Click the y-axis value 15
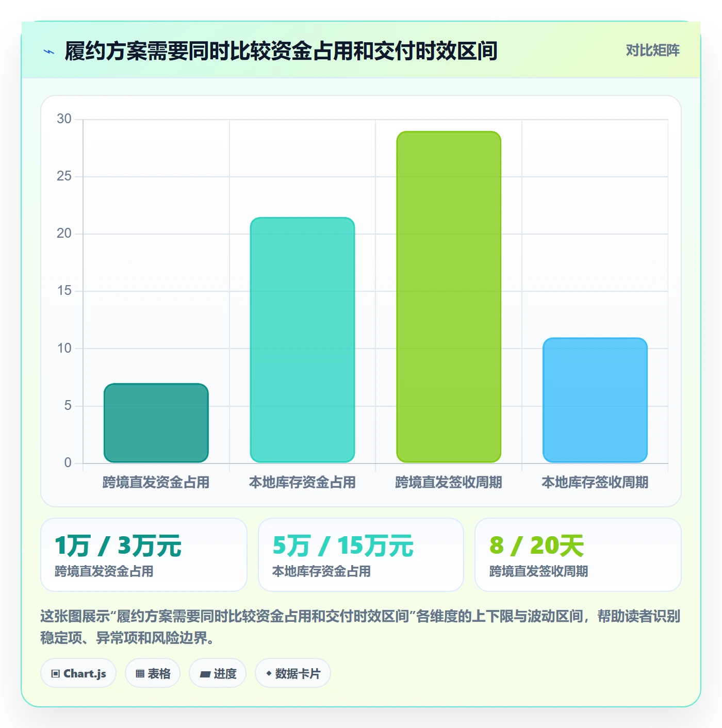The width and height of the screenshot is (722, 728). coord(64,291)
